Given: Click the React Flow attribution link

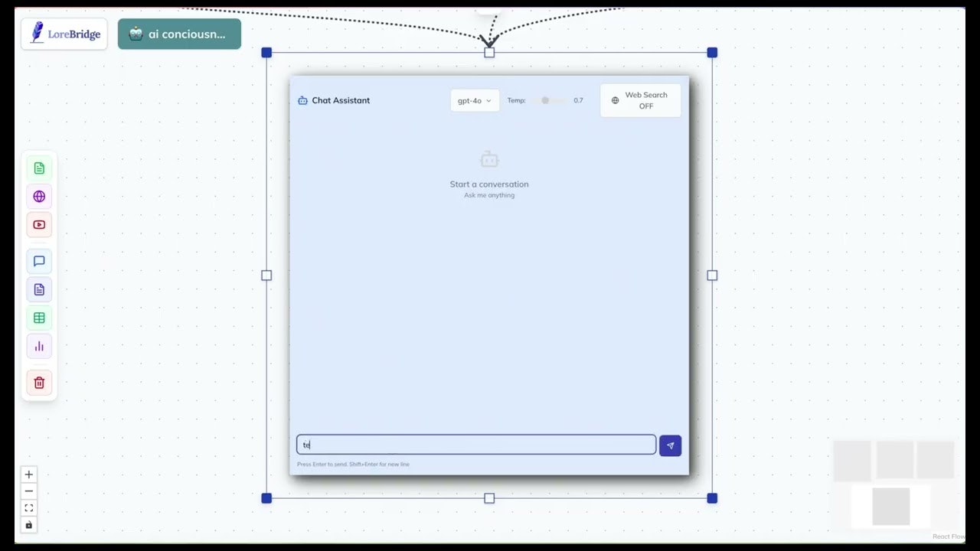Looking at the screenshot, I should point(948,536).
